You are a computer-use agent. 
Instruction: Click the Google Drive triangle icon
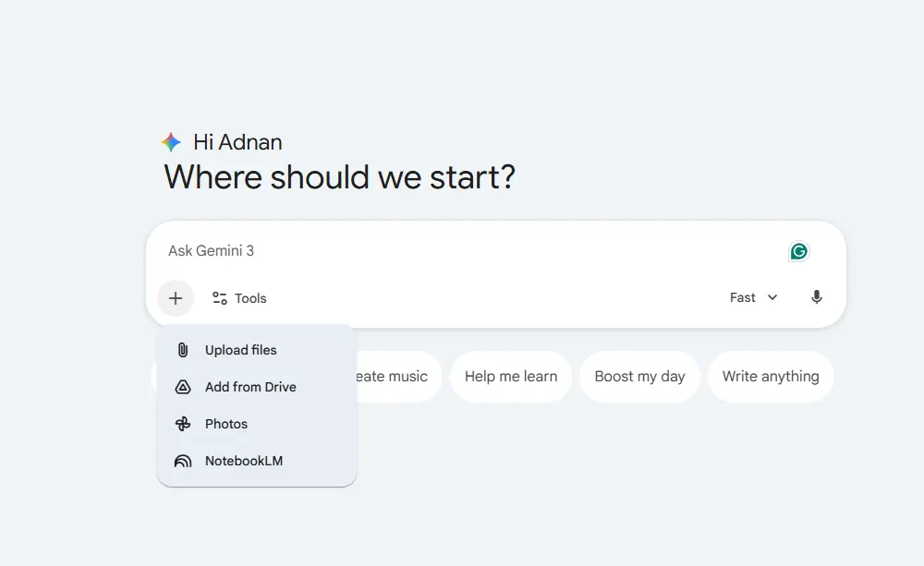[x=183, y=387]
